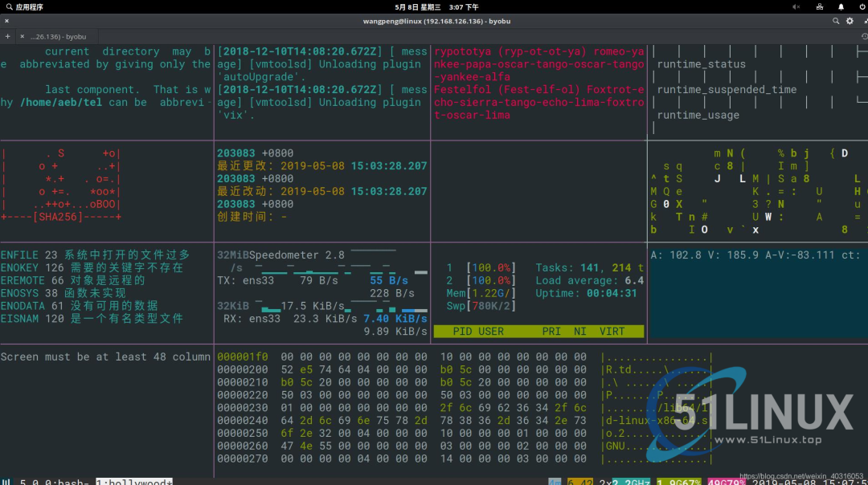
Task: Click the RX: ens33 receive label
Action: pyautogui.click(x=252, y=319)
